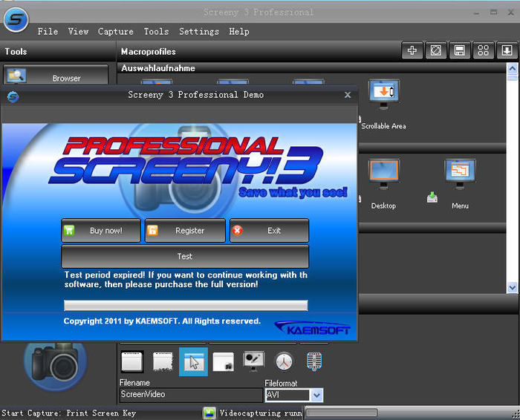Click the four-squares grid icon

(x=483, y=50)
